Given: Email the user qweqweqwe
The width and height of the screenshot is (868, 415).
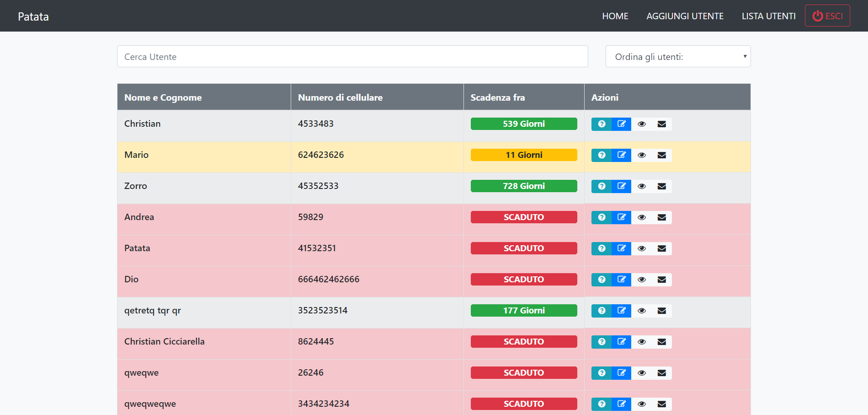Looking at the screenshot, I should [662, 404].
